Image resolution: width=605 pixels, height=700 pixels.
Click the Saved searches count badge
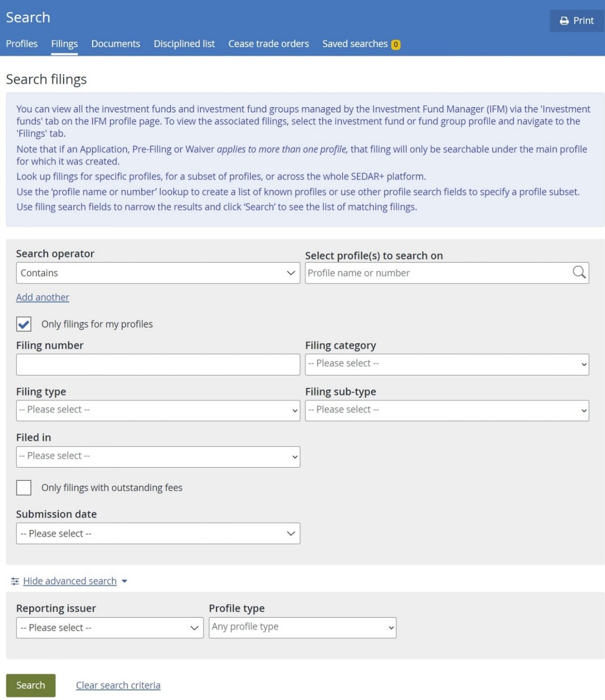[x=395, y=44]
